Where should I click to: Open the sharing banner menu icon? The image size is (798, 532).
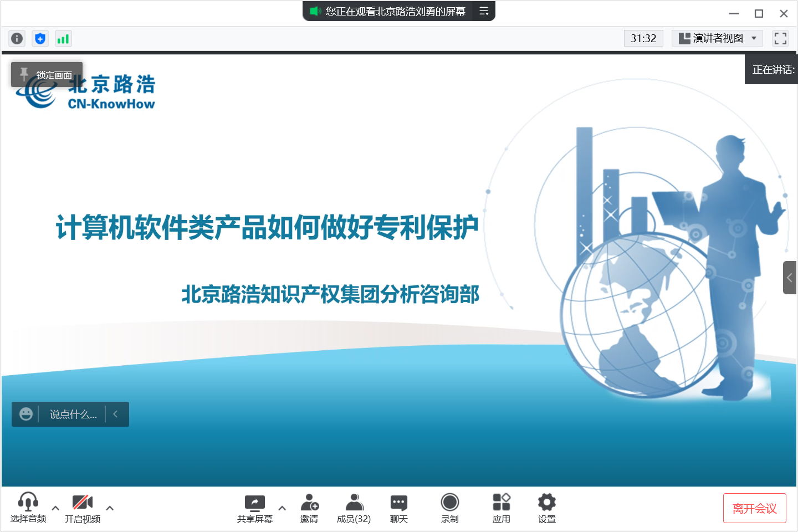[x=484, y=11]
